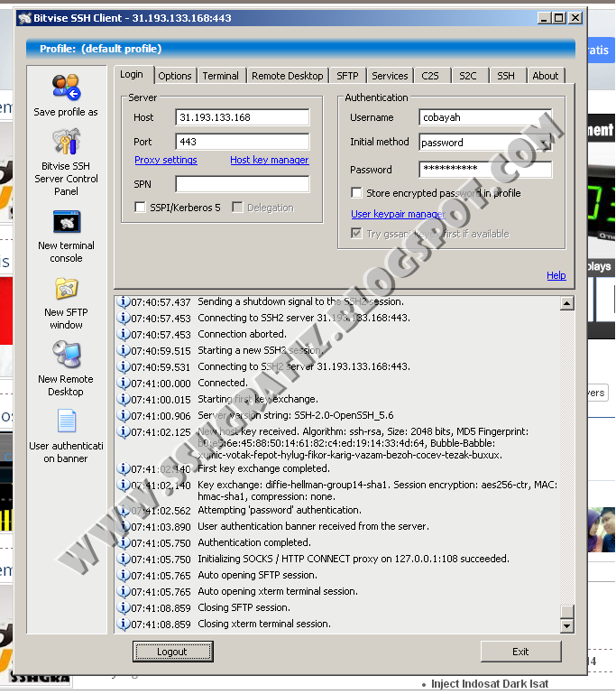This screenshot has width=616, height=694.
Task: Enable SSPI/Kerberos 5 checkbox
Action: pyautogui.click(x=140, y=208)
